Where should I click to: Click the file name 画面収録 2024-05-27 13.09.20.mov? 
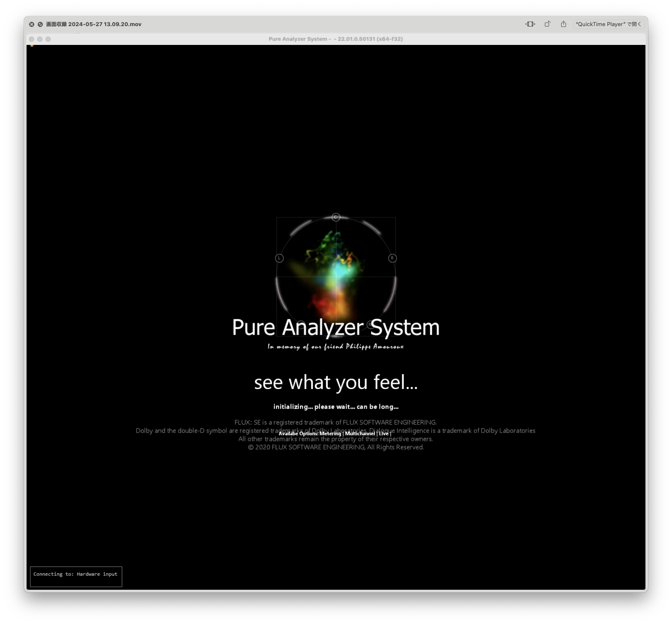point(94,24)
